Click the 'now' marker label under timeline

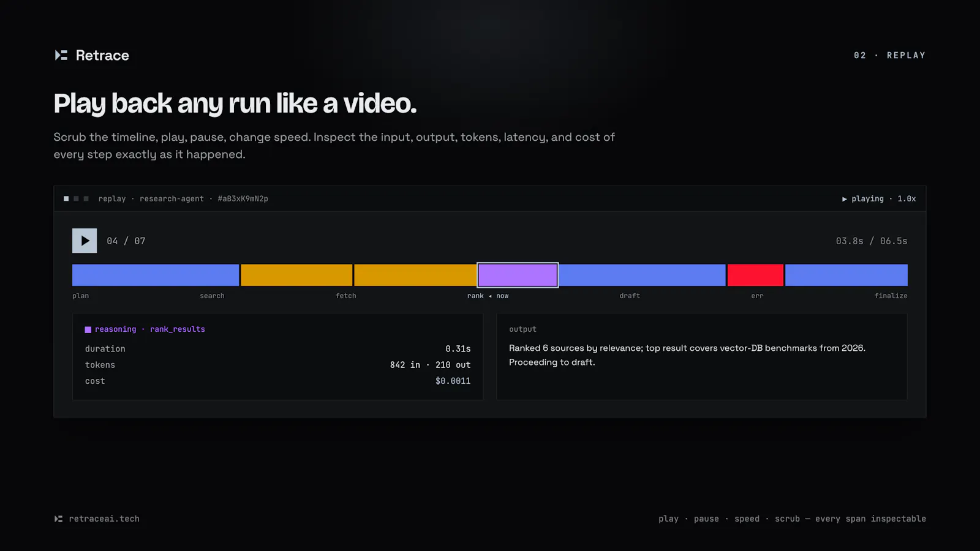(502, 296)
